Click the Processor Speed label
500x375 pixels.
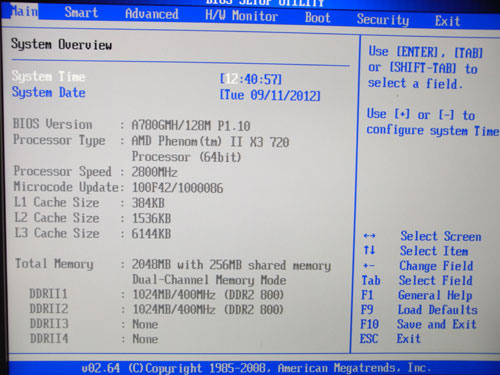(63, 171)
